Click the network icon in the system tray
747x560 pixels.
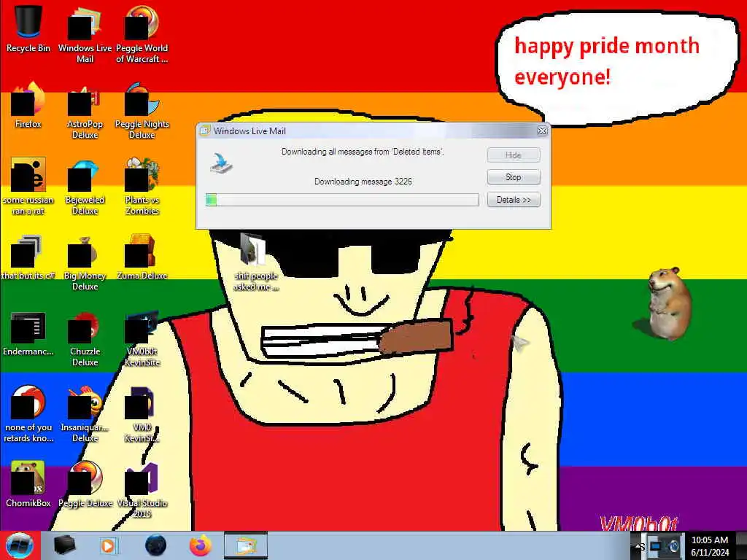(656, 545)
